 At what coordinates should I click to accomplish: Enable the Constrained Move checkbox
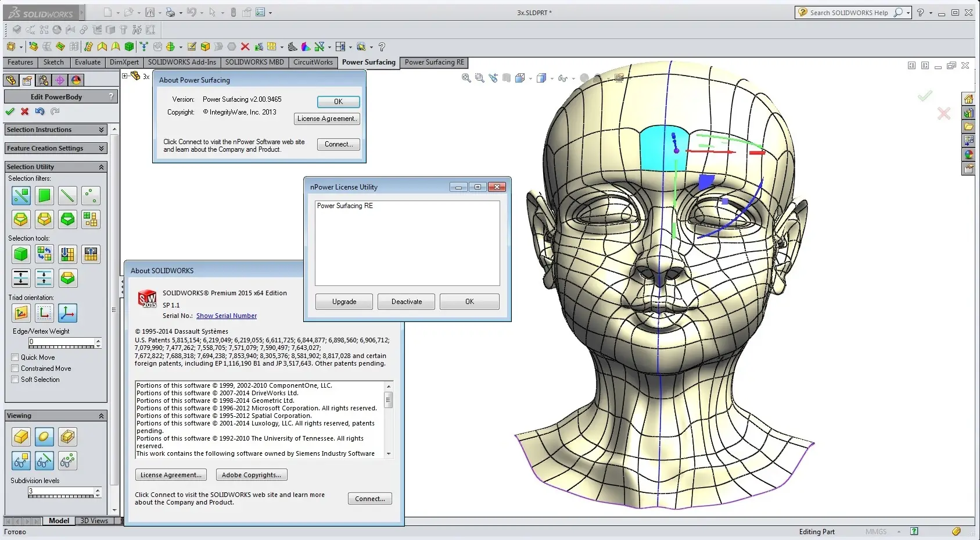point(15,369)
